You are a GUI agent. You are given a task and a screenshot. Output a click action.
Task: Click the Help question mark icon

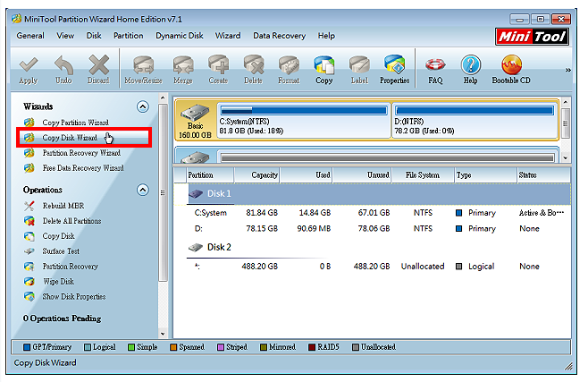click(x=471, y=64)
